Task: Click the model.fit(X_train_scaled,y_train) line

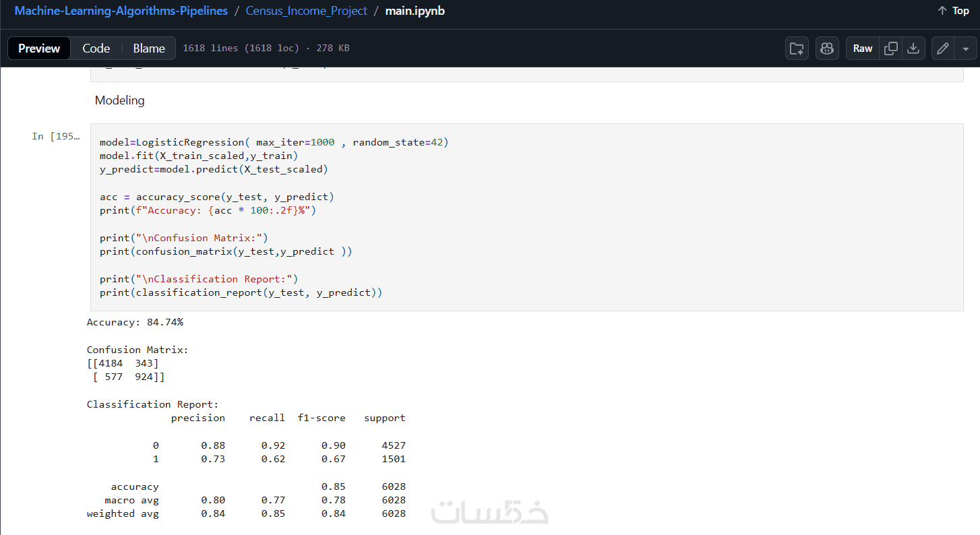Action: click(199, 156)
